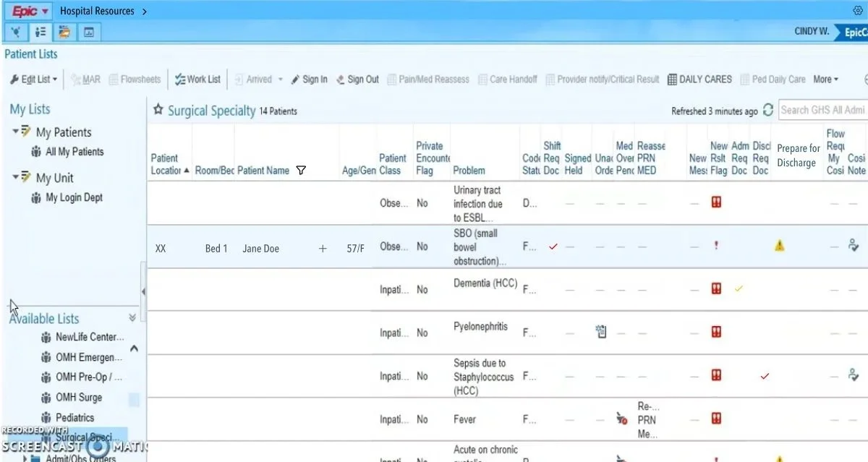Click the Patient Name filter icon
The height and width of the screenshot is (462, 868).
(301, 171)
